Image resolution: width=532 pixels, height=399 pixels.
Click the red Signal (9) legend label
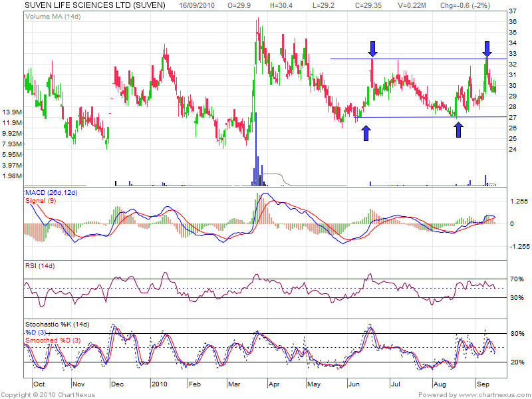[x=41, y=200]
